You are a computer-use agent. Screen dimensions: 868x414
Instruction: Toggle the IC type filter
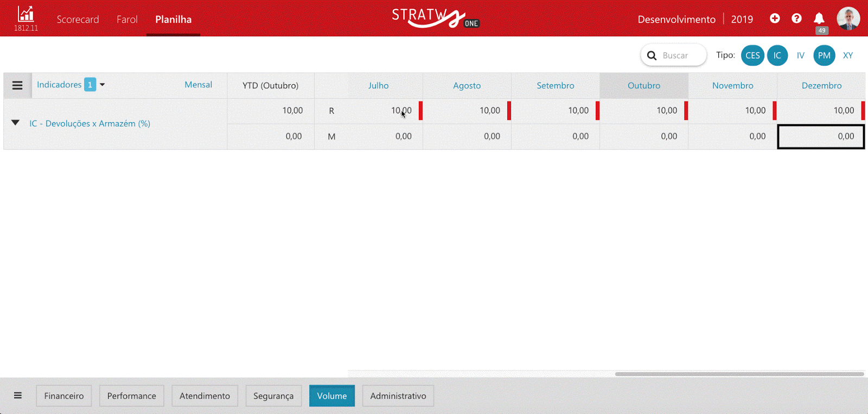777,55
